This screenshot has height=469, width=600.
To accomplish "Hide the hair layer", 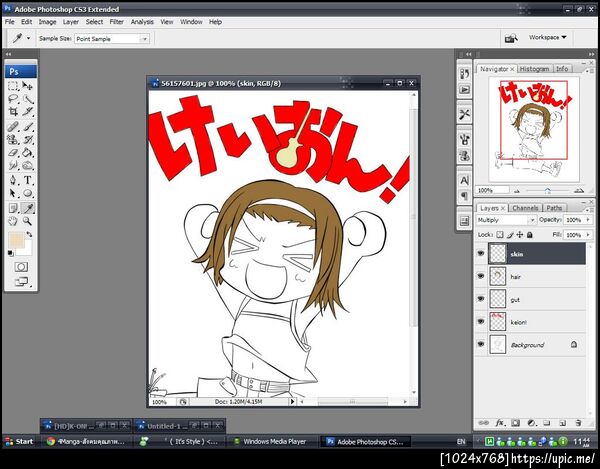I will (x=481, y=276).
